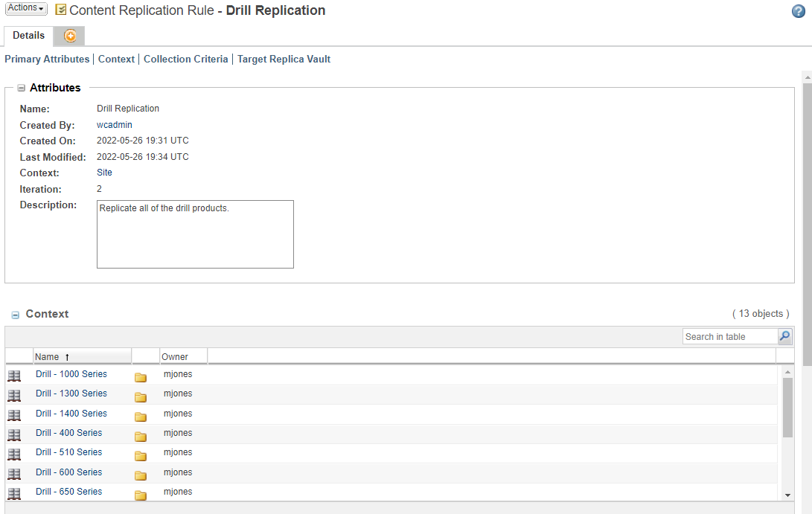The width and height of the screenshot is (812, 514).
Task: Click product icon for Drill - 1300 Series
Action: pos(14,396)
